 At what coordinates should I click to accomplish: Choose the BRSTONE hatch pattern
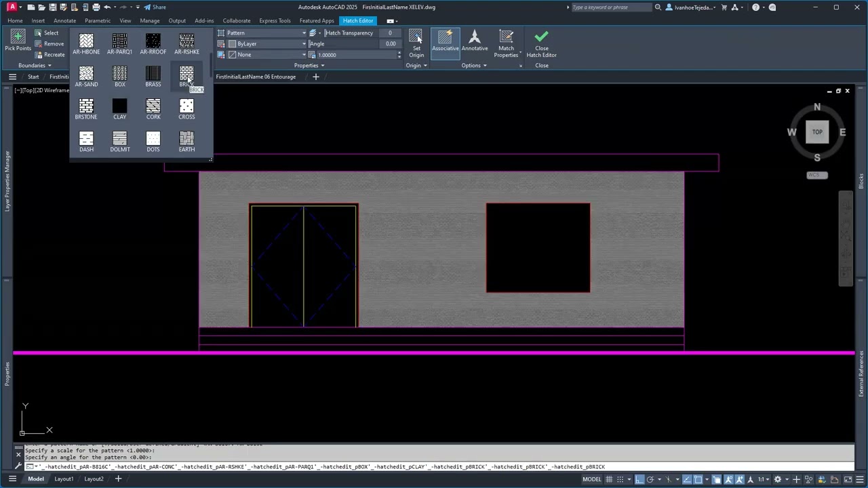[x=86, y=110]
